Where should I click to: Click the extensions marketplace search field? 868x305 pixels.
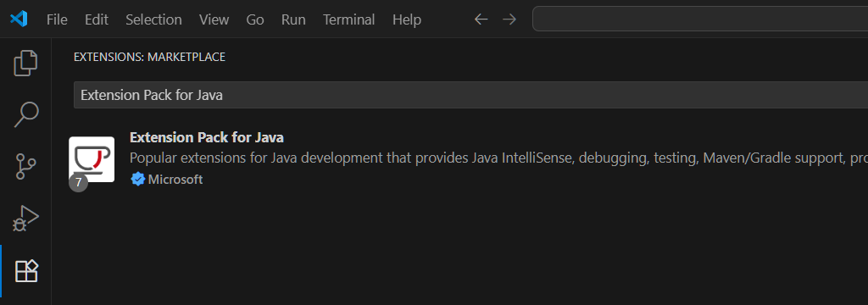coord(470,95)
